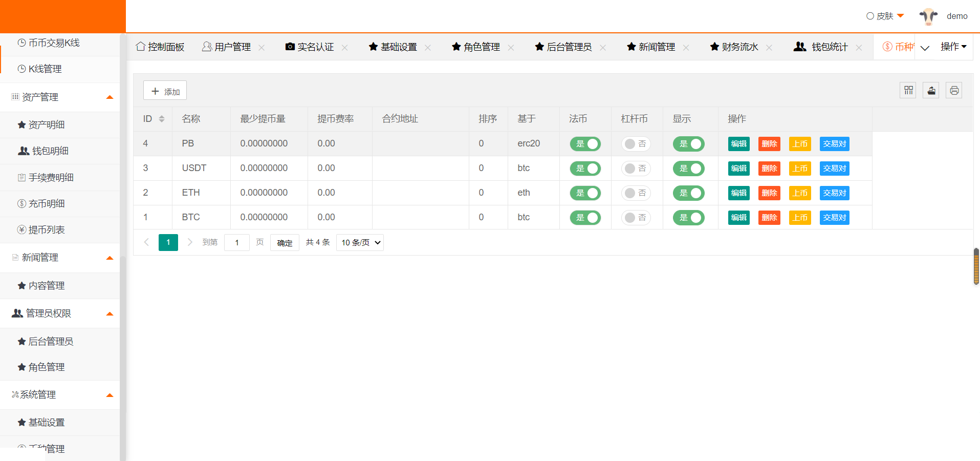Switch to the 实名认证 tab
Image resolution: width=980 pixels, height=461 pixels.
(310, 47)
